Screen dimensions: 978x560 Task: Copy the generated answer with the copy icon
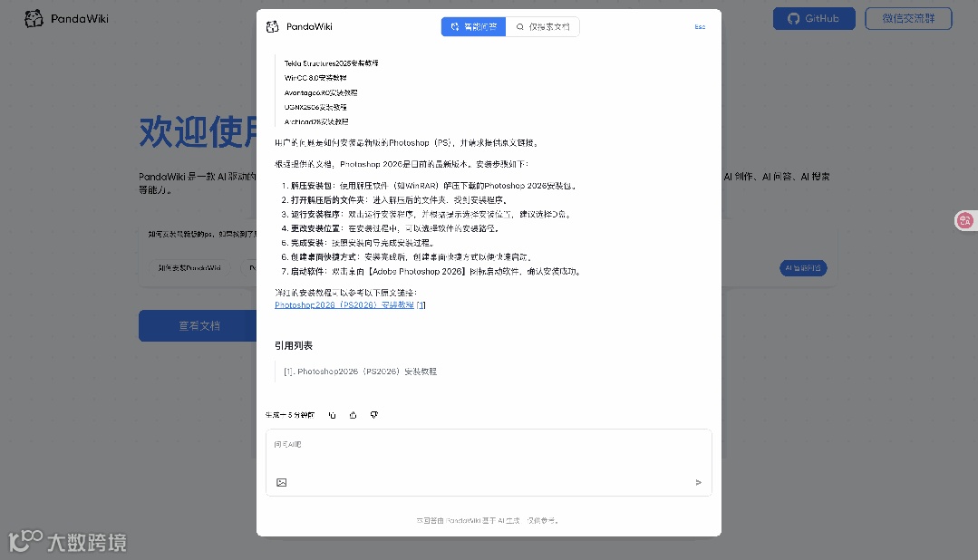332,415
